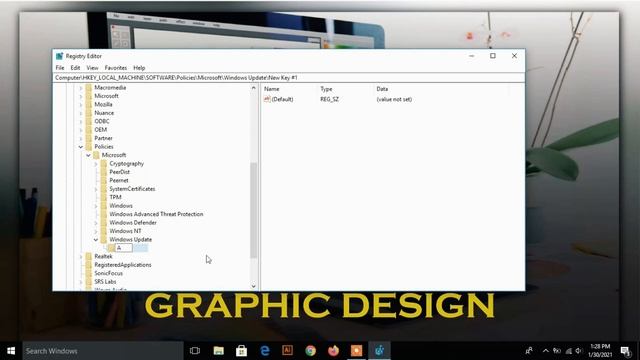Open the View menu
640x360 pixels.
tap(92, 68)
